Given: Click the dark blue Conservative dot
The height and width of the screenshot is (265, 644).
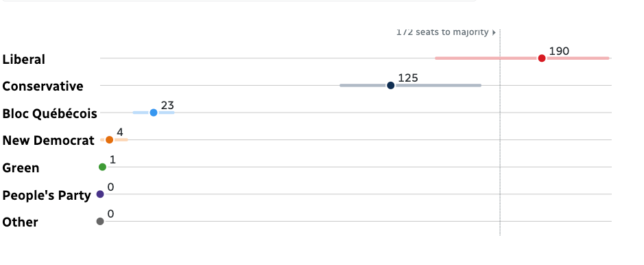Looking at the screenshot, I should click(x=391, y=85).
